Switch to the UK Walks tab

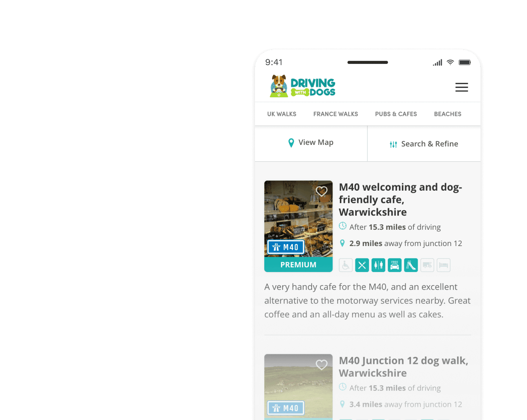coord(282,114)
